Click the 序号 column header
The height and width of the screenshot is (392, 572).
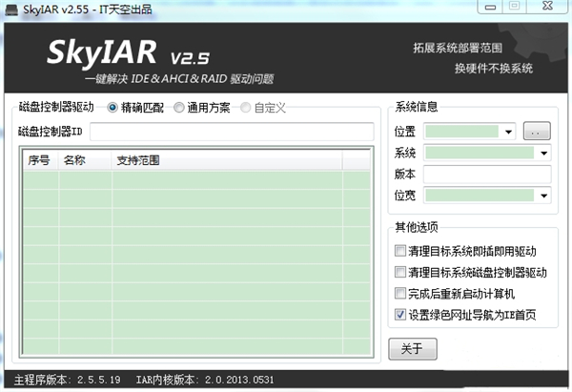39,160
